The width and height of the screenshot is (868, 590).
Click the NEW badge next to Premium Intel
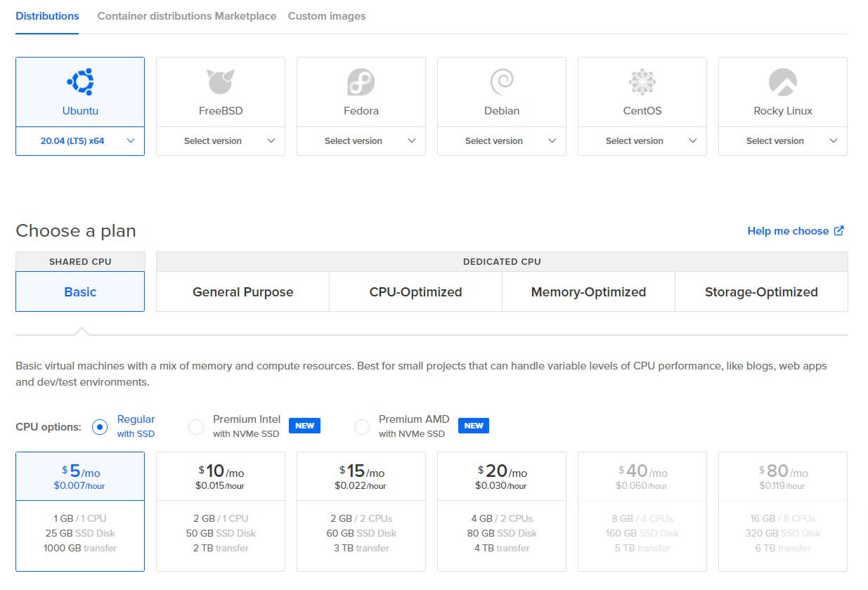304,426
